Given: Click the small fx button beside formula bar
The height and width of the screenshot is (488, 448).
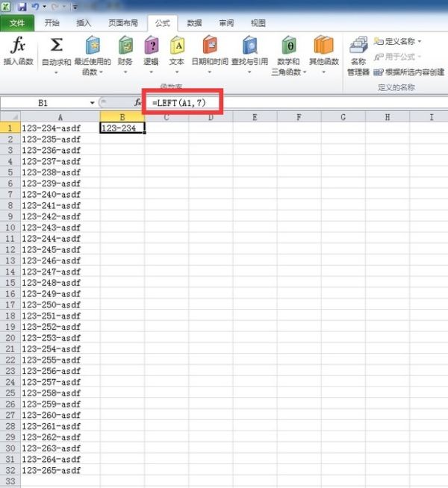Looking at the screenshot, I should [x=137, y=102].
